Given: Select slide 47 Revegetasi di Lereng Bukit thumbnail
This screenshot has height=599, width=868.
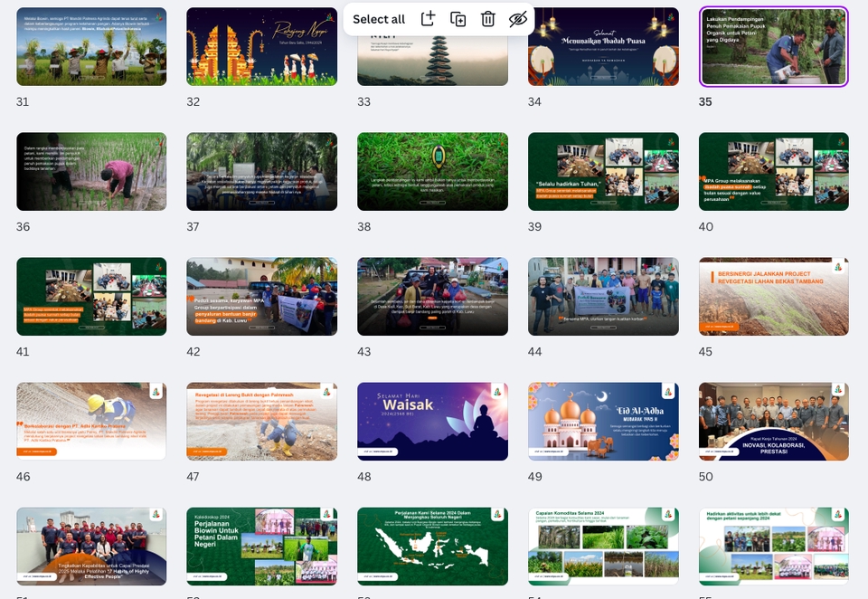Looking at the screenshot, I should 262,421.
